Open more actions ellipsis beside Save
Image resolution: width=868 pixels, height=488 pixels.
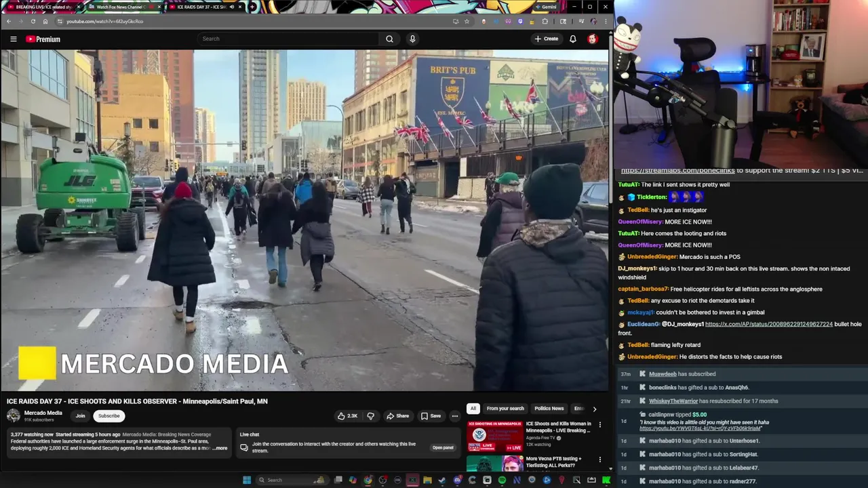point(455,415)
